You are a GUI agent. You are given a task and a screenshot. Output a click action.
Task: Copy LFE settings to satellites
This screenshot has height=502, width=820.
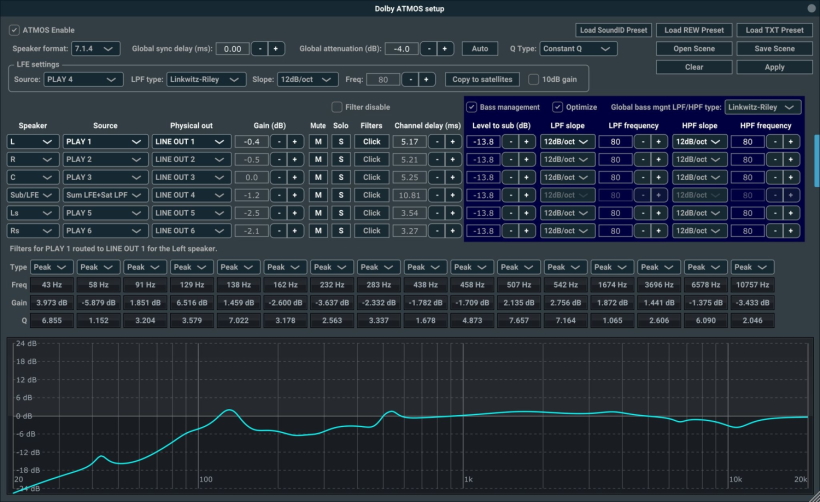click(482, 79)
